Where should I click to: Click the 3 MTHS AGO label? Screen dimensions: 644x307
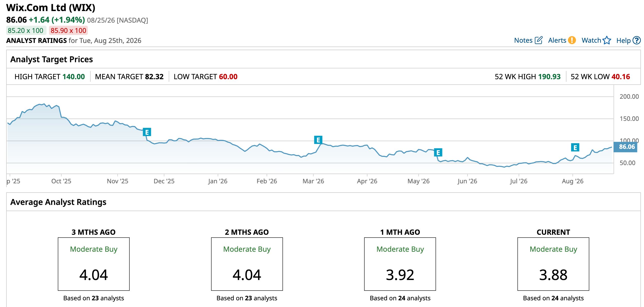(93, 232)
